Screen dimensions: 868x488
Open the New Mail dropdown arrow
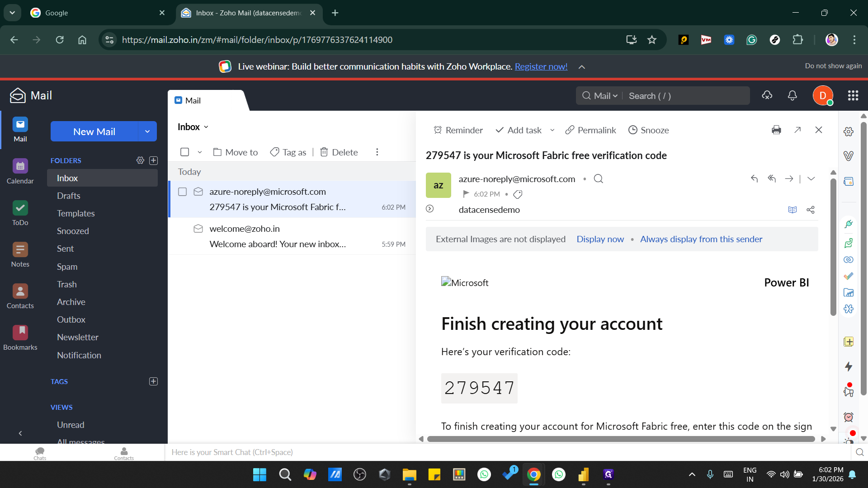pos(147,131)
